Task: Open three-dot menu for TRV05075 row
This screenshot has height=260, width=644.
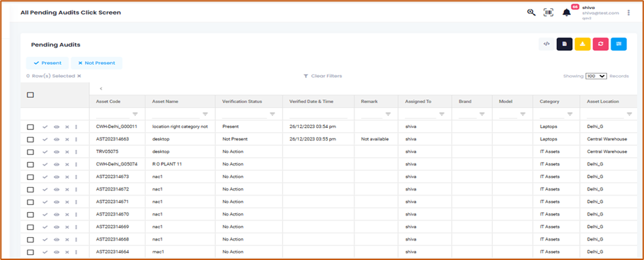Action: [x=76, y=152]
